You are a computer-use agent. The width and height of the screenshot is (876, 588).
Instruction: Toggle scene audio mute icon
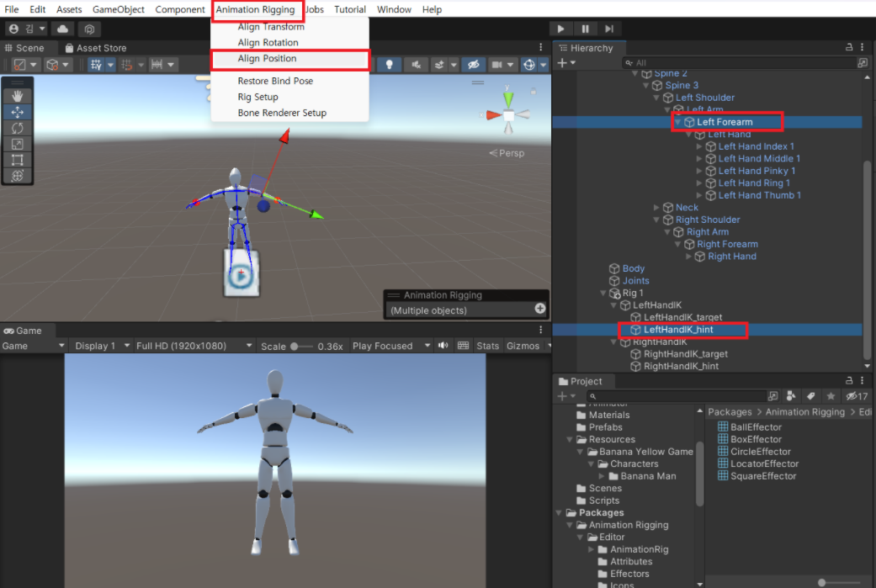(416, 65)
